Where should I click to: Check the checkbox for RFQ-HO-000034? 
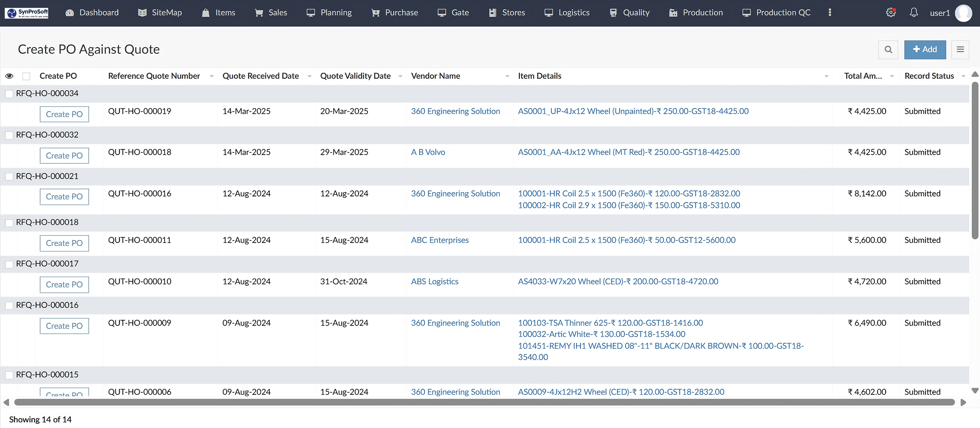[x=9, y=93]
